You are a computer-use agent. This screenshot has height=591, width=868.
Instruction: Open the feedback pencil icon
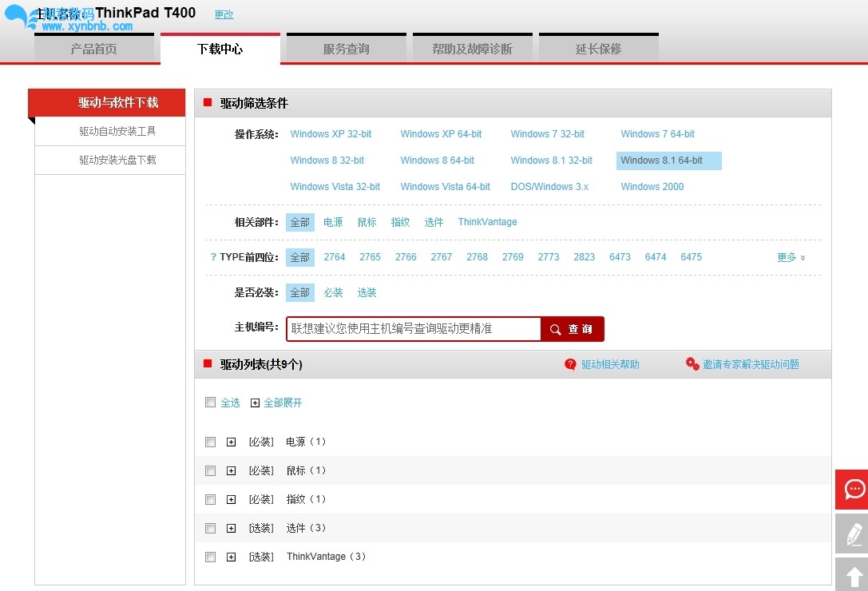click(x=853, y=533)
